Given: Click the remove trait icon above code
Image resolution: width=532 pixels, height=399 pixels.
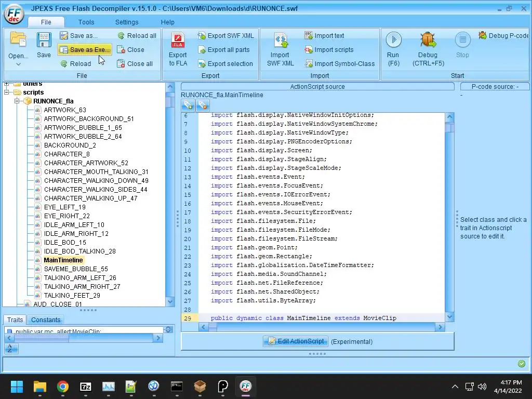Looking at the screenshot, I should 203,105.
